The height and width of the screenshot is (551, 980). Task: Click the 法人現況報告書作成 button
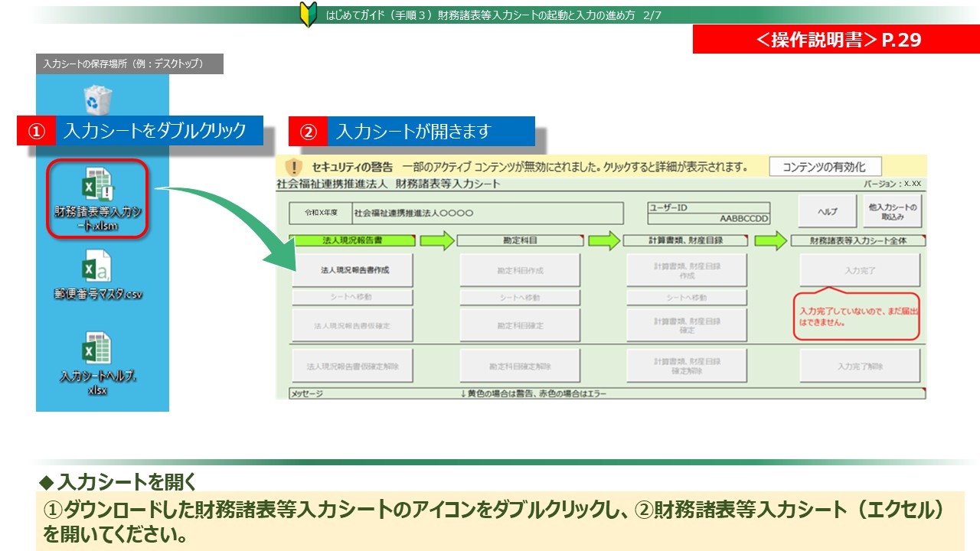click(x=352, y=270)
